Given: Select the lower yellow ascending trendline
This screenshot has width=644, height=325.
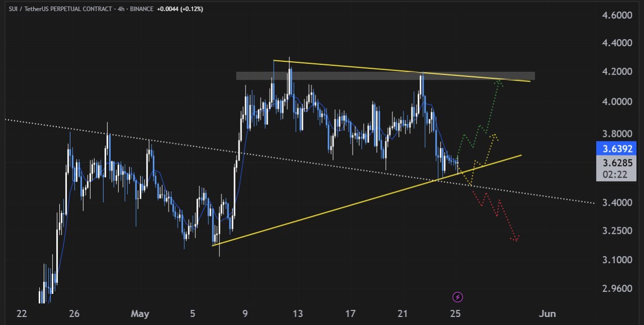Looking at the screenshot, I should tap(367, 200).
